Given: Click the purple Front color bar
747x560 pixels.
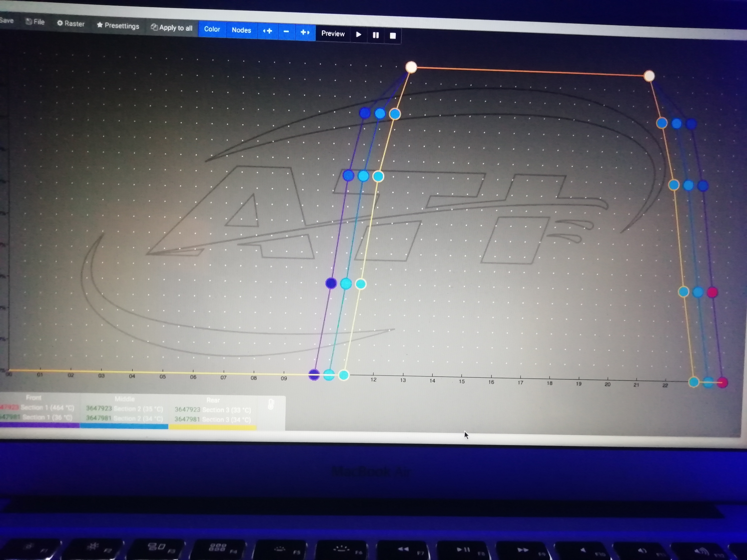Looking at the screenshot, I should tap(40, 425).
